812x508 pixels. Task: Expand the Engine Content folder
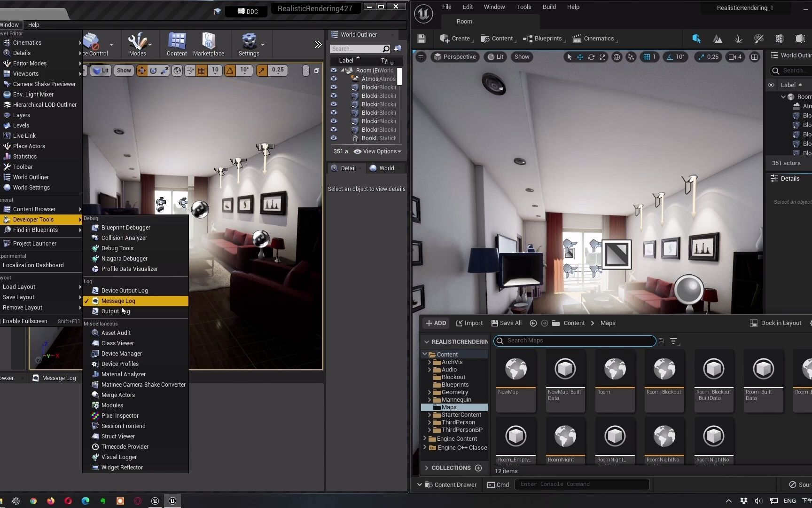point(425,438)
